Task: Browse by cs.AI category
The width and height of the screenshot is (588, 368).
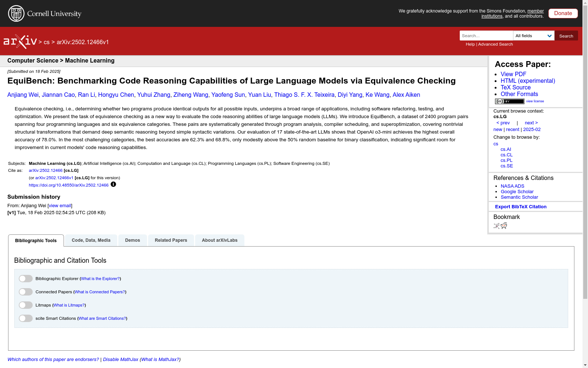Action: pyautogui.click(x=506, y=149)
